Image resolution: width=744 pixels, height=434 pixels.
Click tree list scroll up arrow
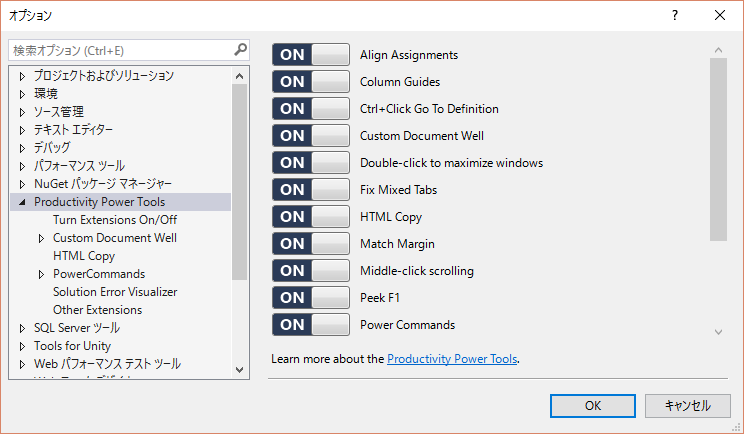point(239,76)
